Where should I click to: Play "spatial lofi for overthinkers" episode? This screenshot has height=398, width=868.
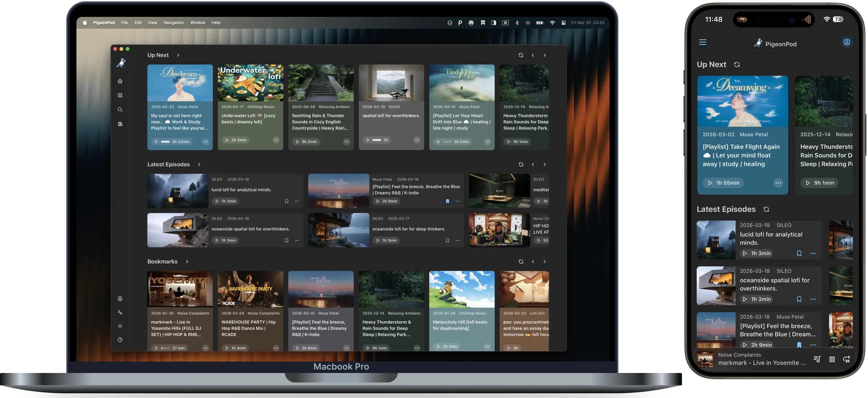click(x=368, y=140)
